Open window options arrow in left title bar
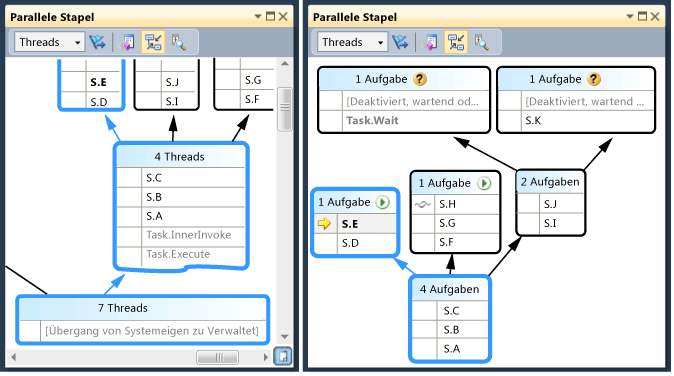This screenshot has width=674, height=376. tap(258, 16)
